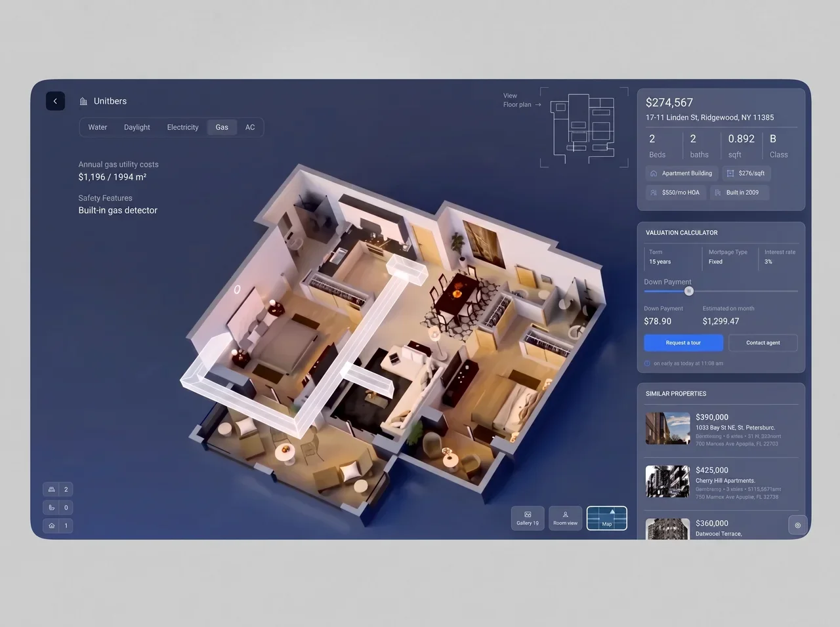
Task: Click the 0.892 sqft stat
Action: pyautogui.click(x=742, y=146)
